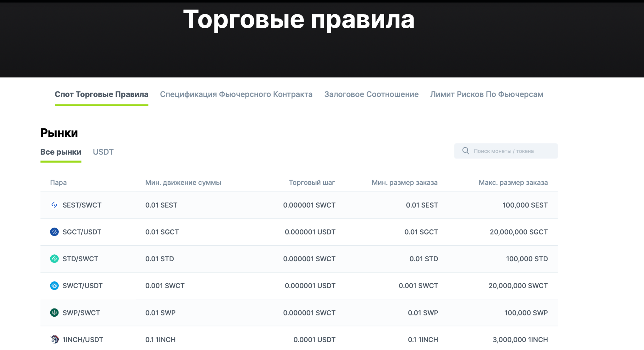The image size is (644, 350).
Task: Click the 1INCH unicorn icon
Action: click(54, 340)
